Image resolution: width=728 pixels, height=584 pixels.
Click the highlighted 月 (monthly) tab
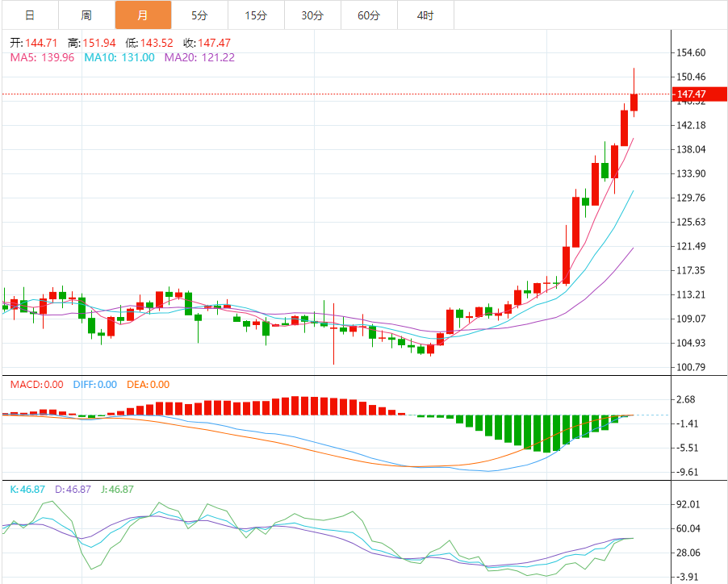click(x=143, y=15)
